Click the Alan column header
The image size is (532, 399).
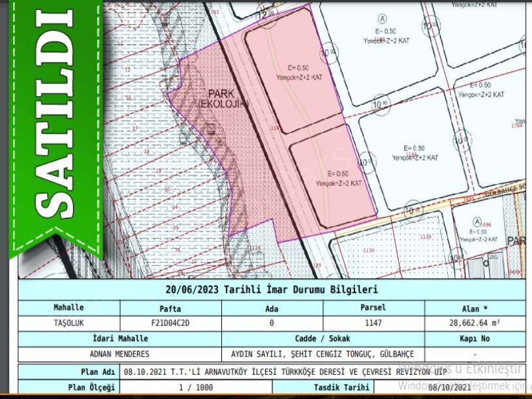pos(475,308)
